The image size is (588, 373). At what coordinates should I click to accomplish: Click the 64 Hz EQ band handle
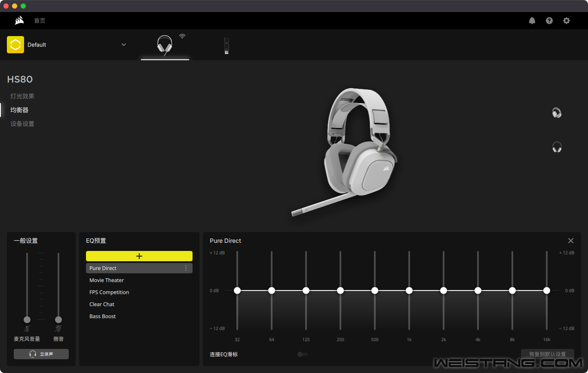click(x=272, y=290)
